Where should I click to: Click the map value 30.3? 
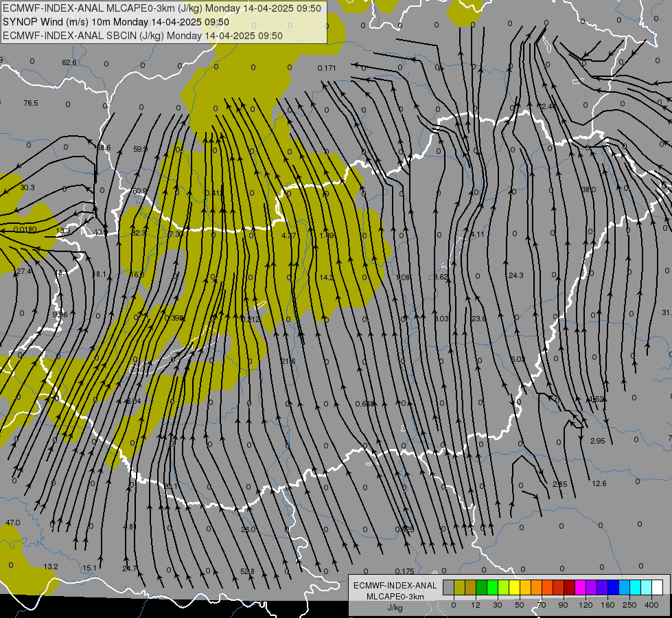27,187
